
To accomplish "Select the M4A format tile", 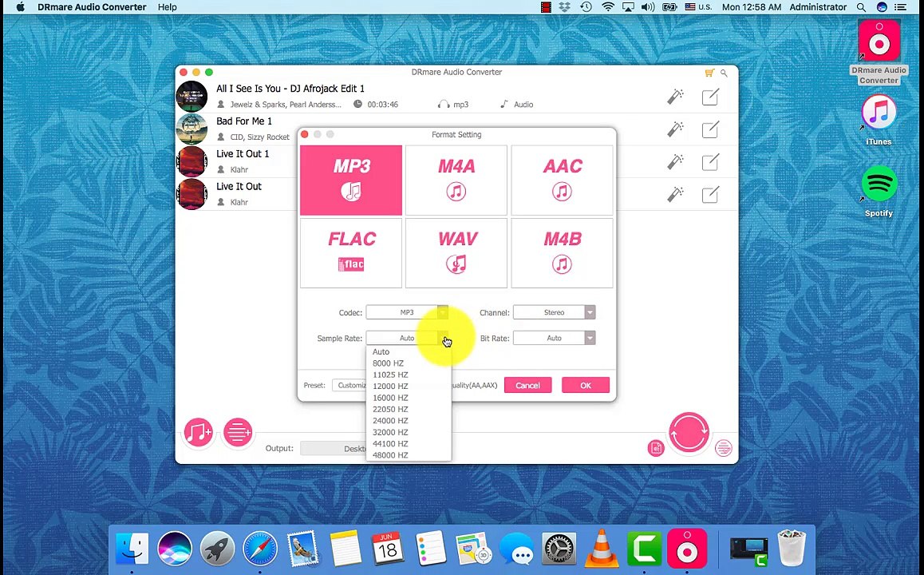I will [x=456, y=180].
